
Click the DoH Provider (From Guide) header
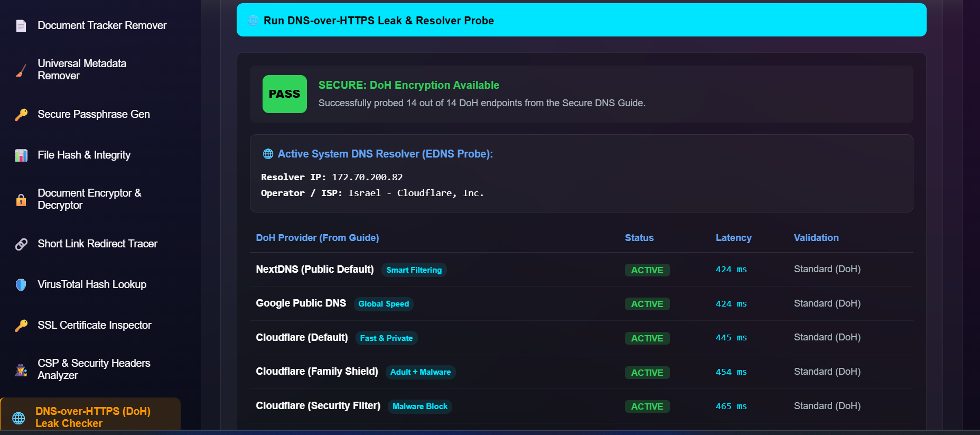(x=318, y=238)
